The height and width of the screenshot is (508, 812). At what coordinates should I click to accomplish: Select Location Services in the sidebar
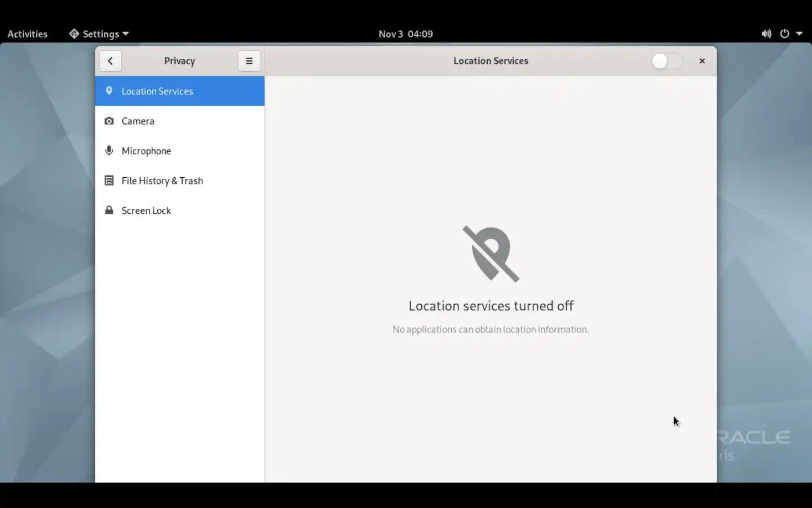tap(180, 91)
